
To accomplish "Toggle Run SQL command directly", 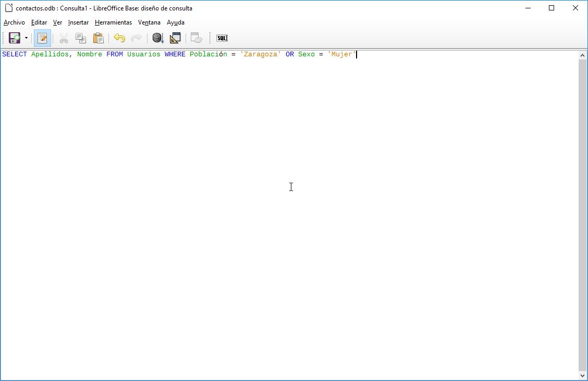I will 222,38.
